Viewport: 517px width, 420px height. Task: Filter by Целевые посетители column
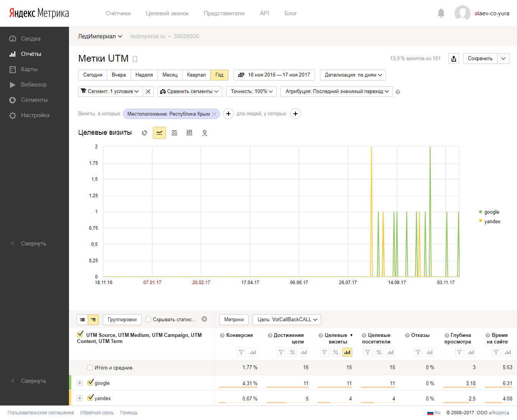368,352
